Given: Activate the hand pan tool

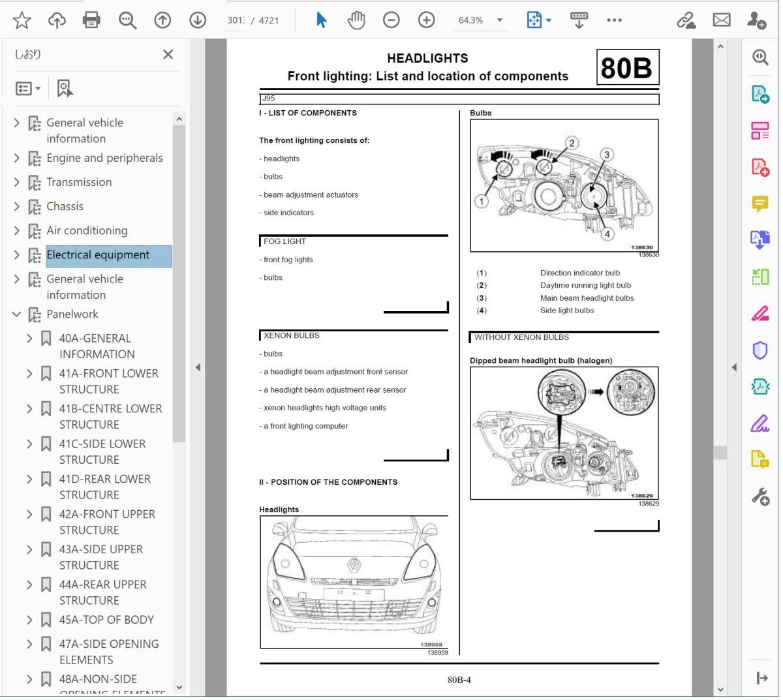Looking at the screenshot, I should tap(356, 20).
